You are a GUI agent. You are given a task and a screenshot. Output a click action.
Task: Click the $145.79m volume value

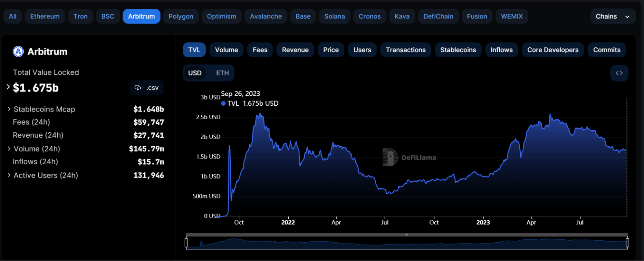(x=147, y=149)
